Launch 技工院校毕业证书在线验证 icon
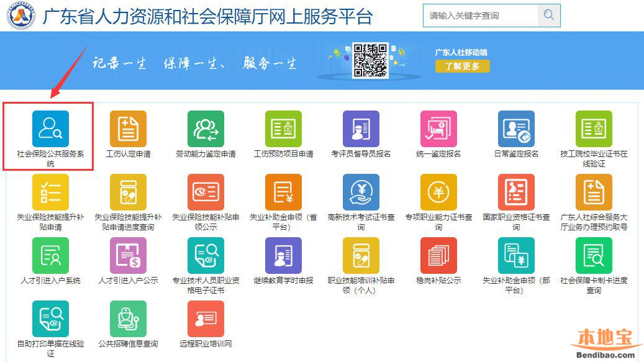This screenshot has height=362, width=644. pyautogui.click(x=594, y=129)
